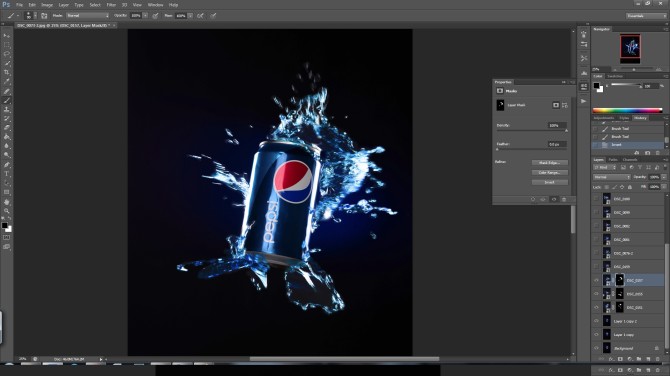Switch to the Swatches tab
This screenshot has width=670, height=376.
[615, 76]
